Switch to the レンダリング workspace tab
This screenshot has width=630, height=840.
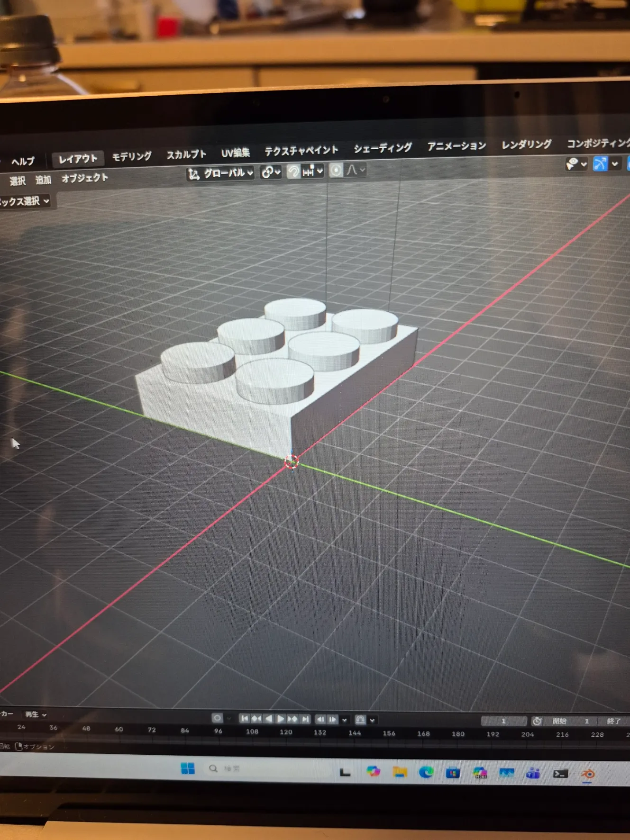[527, 144]
